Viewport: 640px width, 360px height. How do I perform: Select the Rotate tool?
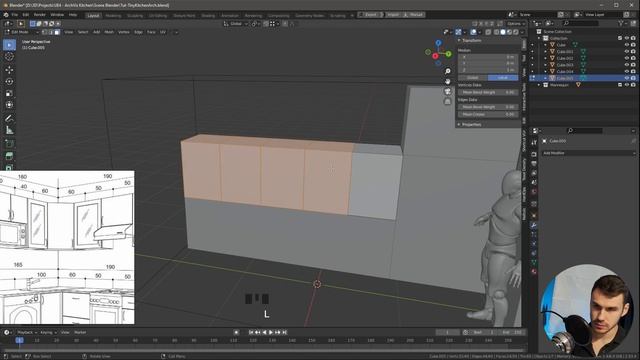[x=9, y=82]
